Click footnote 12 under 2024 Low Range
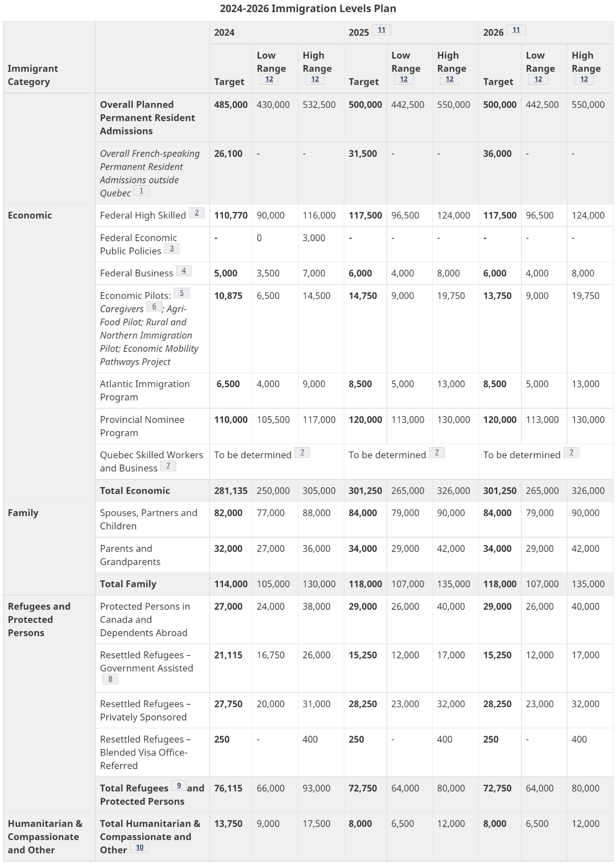 [x=269, y=79]
